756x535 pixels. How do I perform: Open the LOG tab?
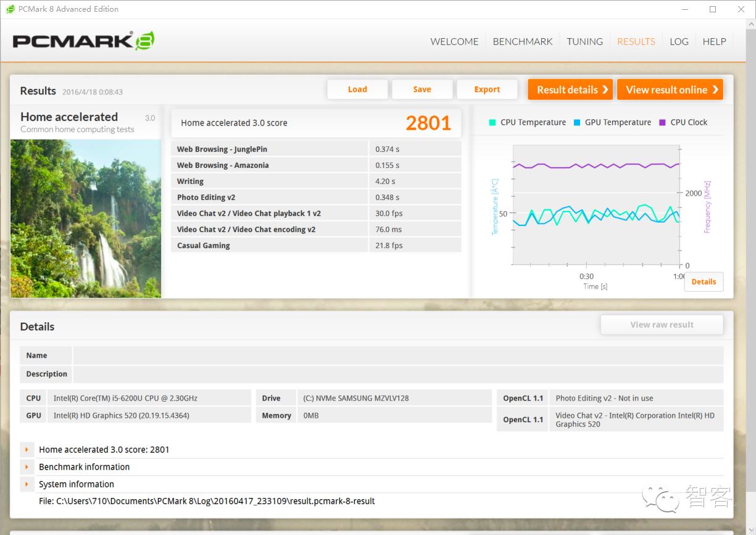pos(679,41)
